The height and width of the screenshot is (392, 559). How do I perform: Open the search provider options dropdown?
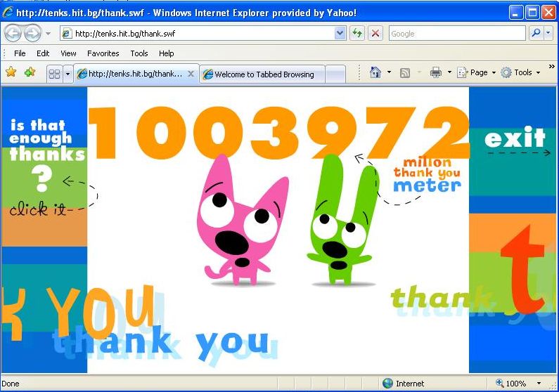pos(548,33)
